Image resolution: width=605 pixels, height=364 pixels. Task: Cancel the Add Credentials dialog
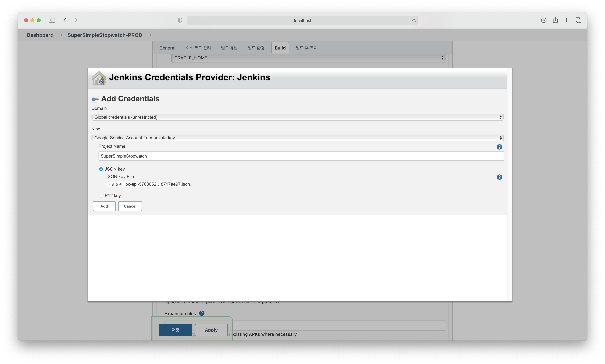tap(130, 206)
